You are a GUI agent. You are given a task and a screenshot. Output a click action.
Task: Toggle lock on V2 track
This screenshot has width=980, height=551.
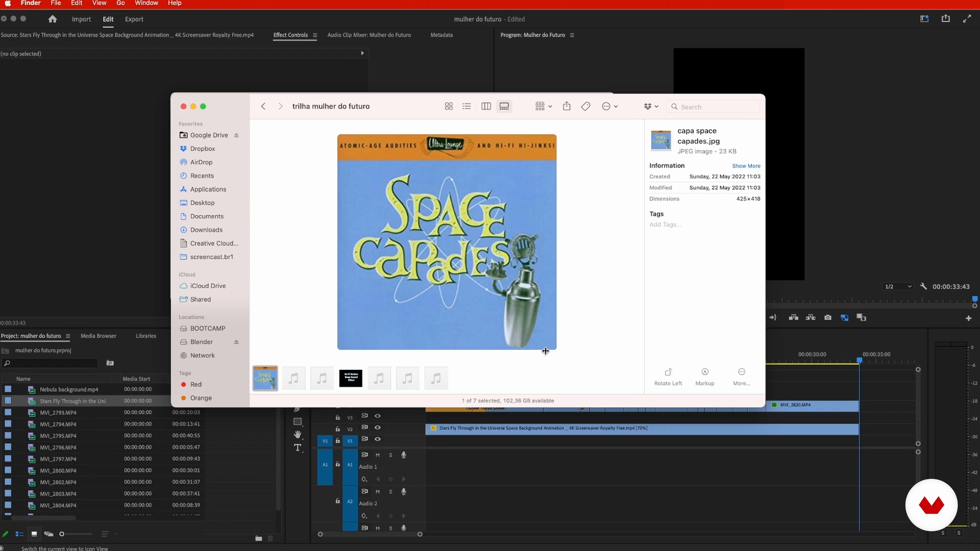(337, 429)
